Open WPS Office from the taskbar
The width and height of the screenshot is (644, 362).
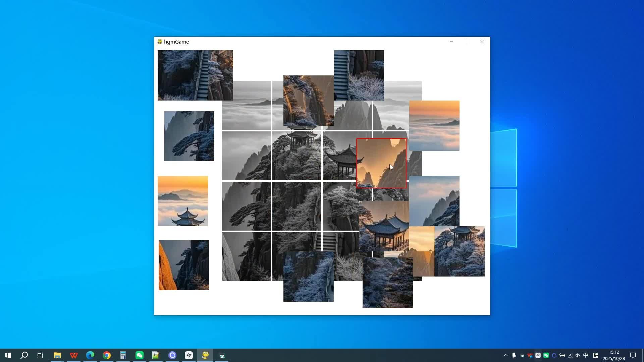(x=74, y=355)
